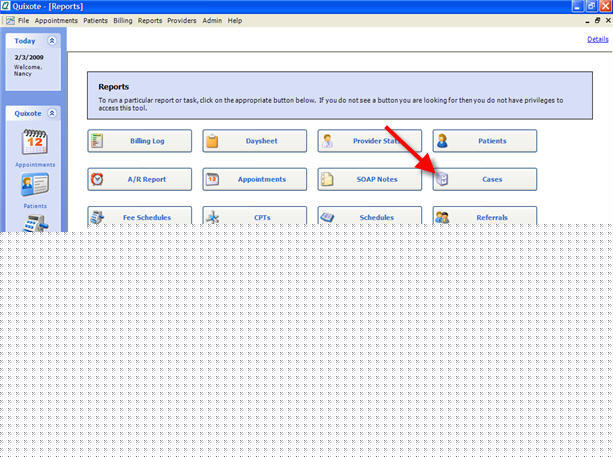Restore the inner Reports child window

[597, 20]
